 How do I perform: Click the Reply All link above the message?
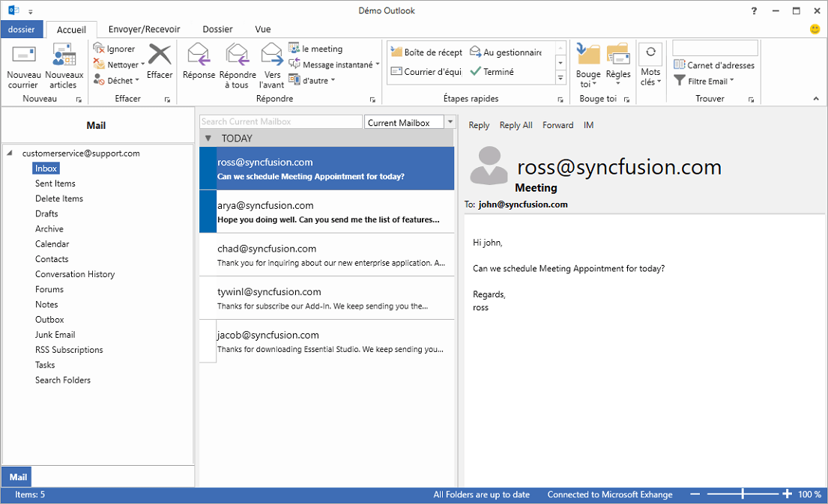(515, 125)
